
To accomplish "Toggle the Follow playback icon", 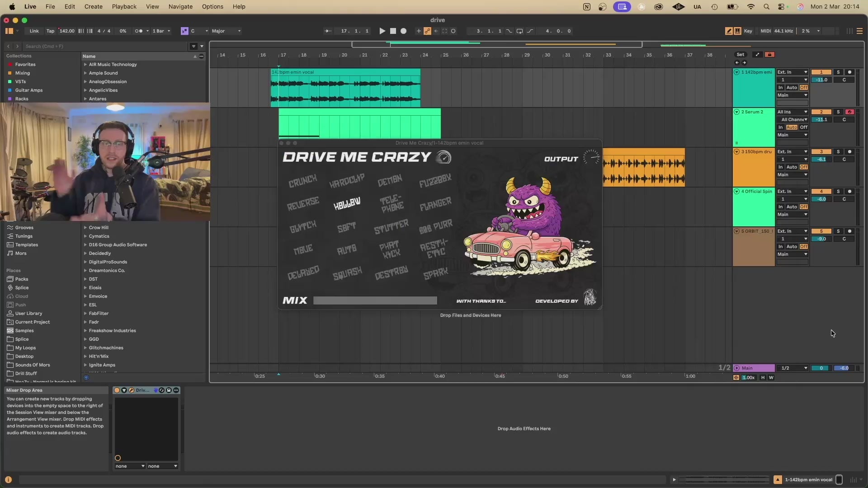I will (328, 31).
